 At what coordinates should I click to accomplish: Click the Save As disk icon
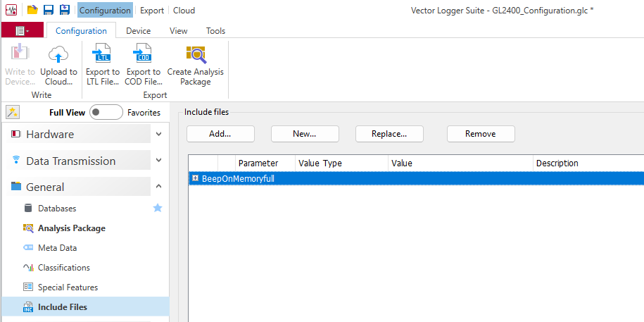(65, 10)
